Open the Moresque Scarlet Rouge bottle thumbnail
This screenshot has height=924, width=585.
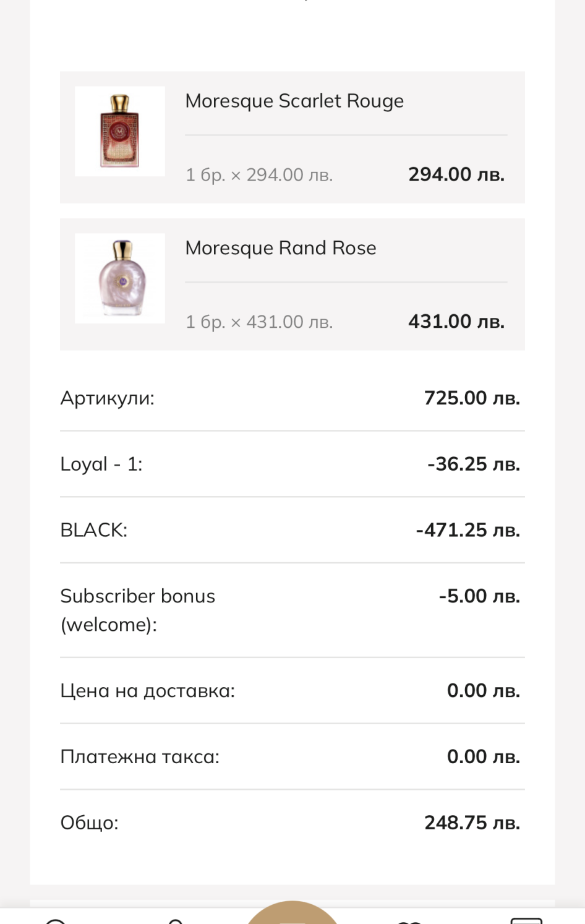tap(120, 131)
